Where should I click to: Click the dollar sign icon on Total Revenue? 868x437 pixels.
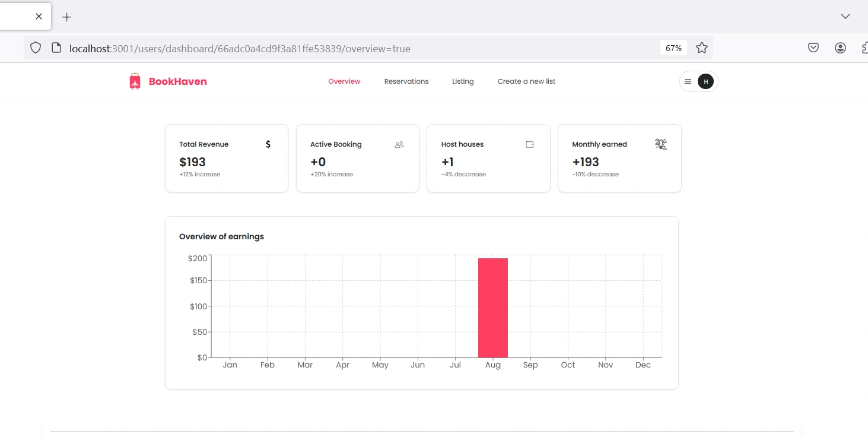(x=268, y=144)
